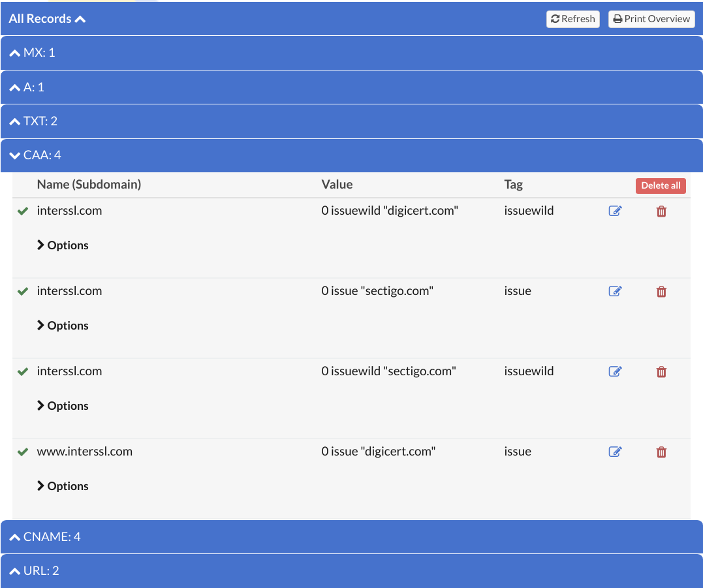Click green checkmark of issue "sectigo.com" row
Image resolution: width=703 pixels, height=588 pixels.
pyautogui.click(x=23, y=291)
